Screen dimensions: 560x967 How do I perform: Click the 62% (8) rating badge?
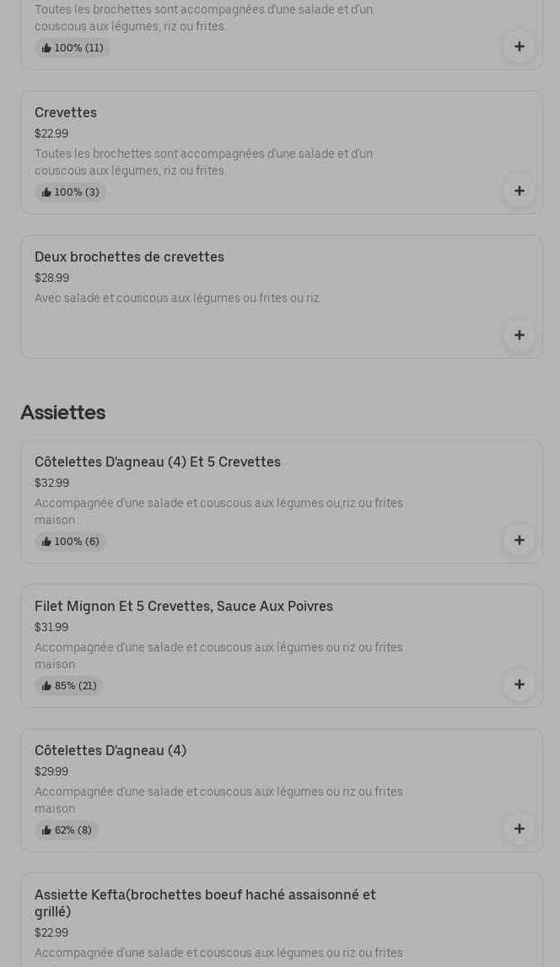[x=67, y=830]
